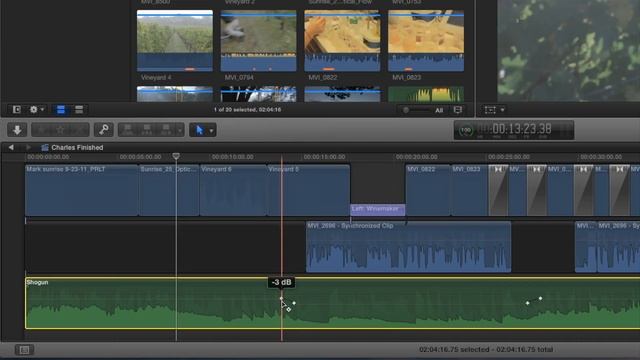The height and width of the screenshot is (360, 640).
Task: Select the Sunrise_25_Optic timeline clip
Action: point(169,190)
